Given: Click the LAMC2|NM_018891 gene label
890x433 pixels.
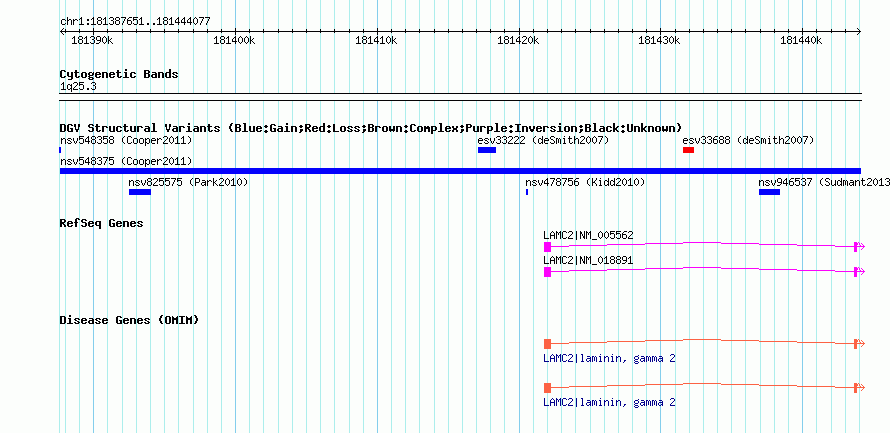Looking at the screenshot, I should coord(588,260).
